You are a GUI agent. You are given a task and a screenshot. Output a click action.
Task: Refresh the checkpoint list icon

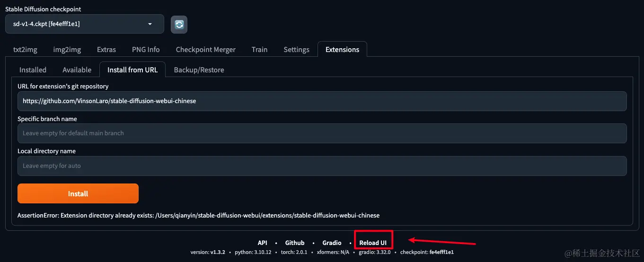click(179, 25)
